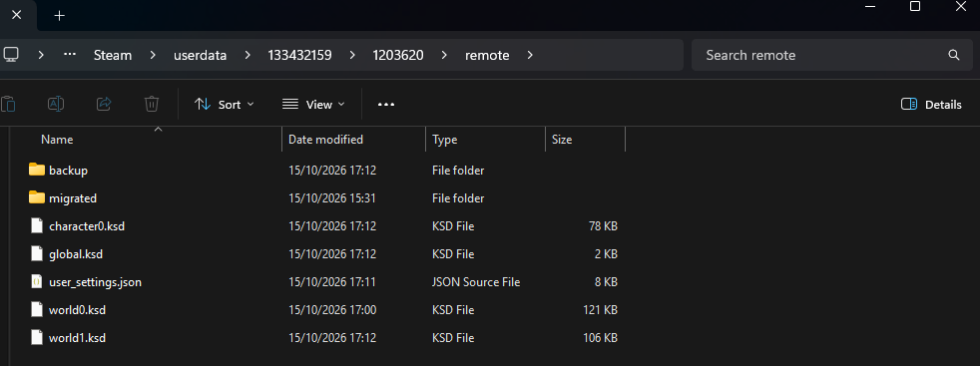The width and height of the screenshot is (980, 366).
Task: Click the 2 KB size cell
Action: click(x=606, y=254)
